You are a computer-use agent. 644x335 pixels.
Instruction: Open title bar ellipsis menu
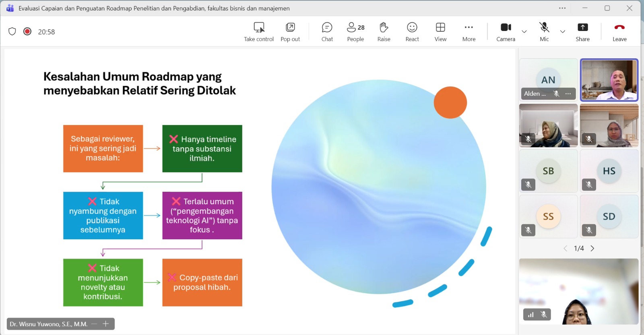[x=562, y=8]
